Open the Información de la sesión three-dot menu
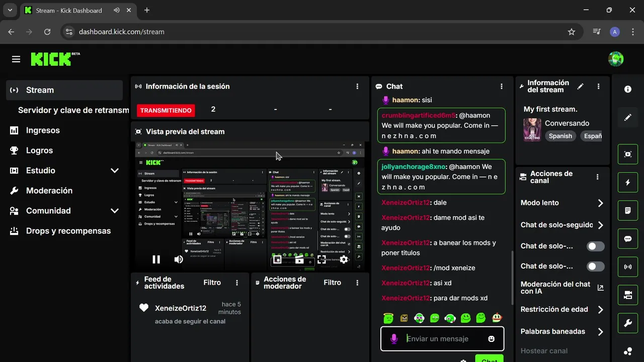644x362 pixels. click(x=357, y=86)
